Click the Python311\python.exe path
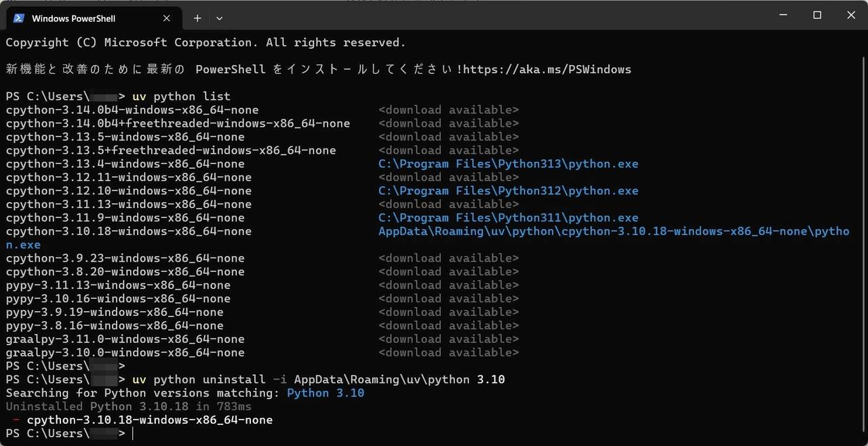 508,218
